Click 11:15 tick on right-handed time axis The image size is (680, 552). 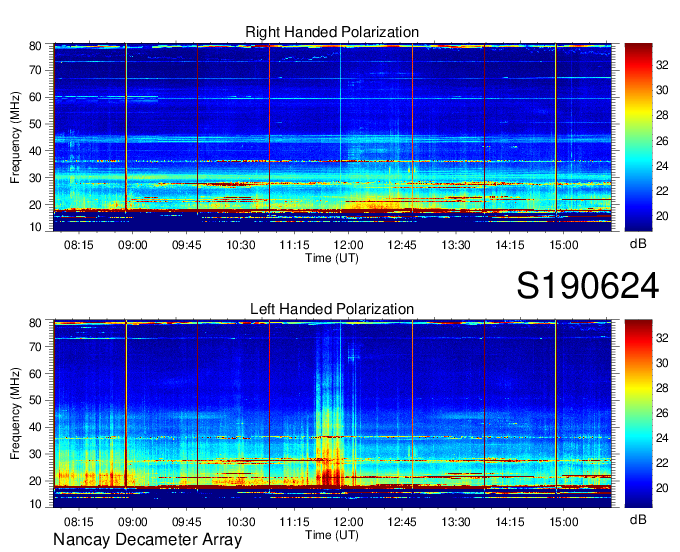[x=294, y=245]
